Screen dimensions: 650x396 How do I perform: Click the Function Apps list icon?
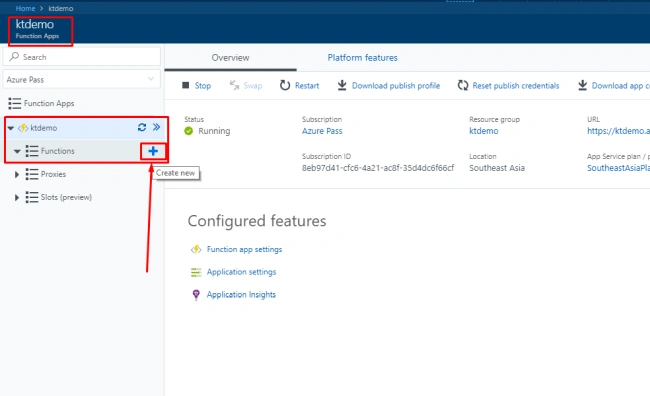point(15,103)
